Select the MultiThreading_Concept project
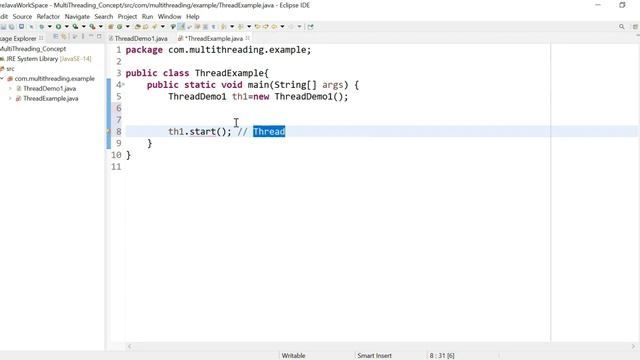640x360 pixels. pyautogui.click(x=33, y=49)
